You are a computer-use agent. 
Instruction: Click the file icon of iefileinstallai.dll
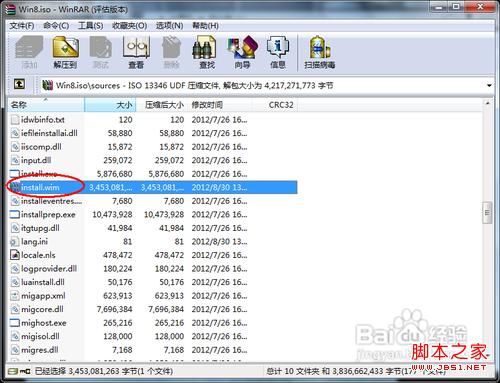tap(15, 133)
